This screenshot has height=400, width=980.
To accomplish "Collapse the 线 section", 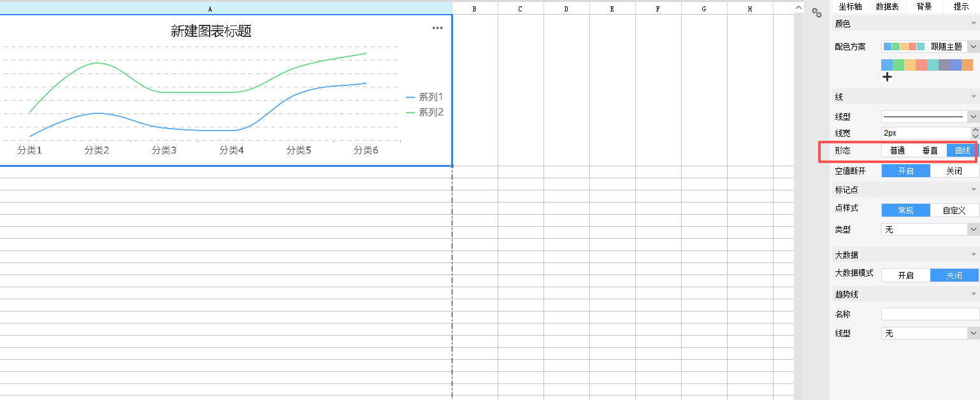I will pyautogui.click(x=973, y=97).
